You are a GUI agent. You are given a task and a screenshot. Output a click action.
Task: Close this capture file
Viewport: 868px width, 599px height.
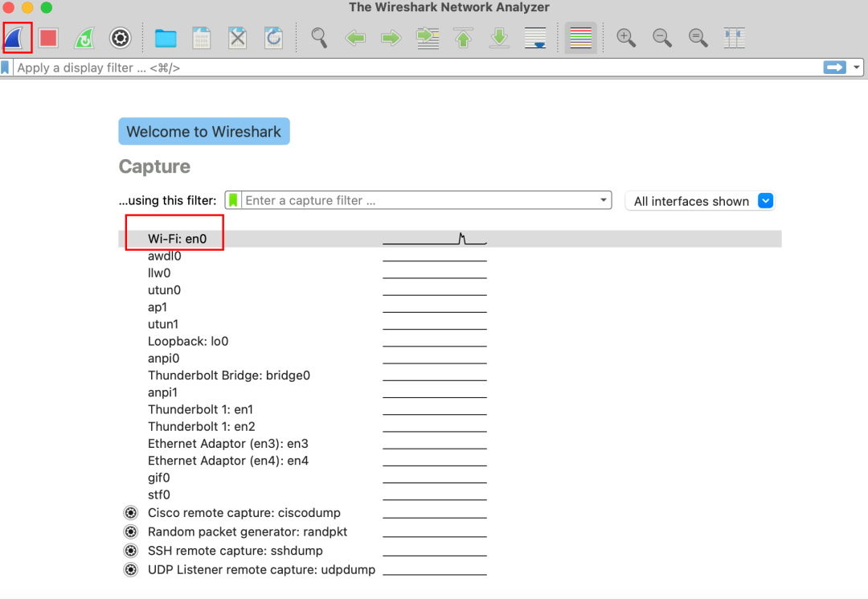[x=237, y=39]
